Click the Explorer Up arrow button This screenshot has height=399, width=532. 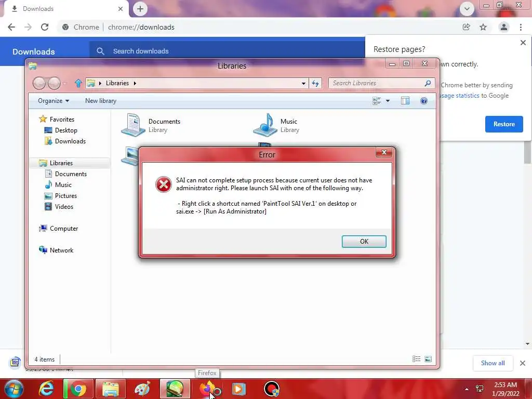(x=78, y=83)
